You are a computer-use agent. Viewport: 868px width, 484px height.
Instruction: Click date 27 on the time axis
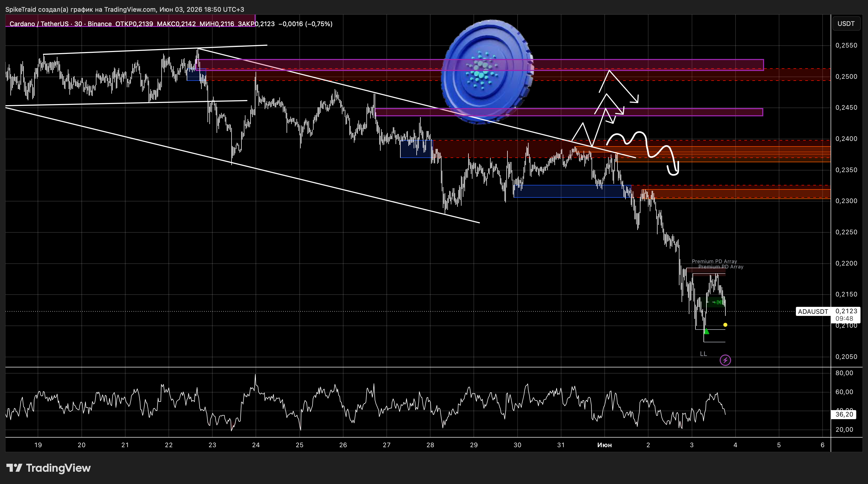click(x=386, y=445)
